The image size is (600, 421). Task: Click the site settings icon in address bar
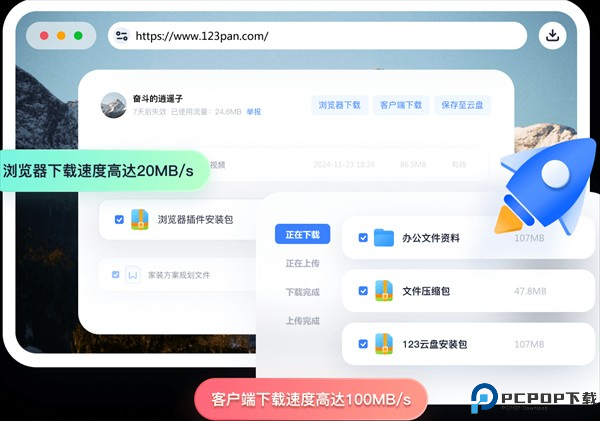click(x=122, y=36)
